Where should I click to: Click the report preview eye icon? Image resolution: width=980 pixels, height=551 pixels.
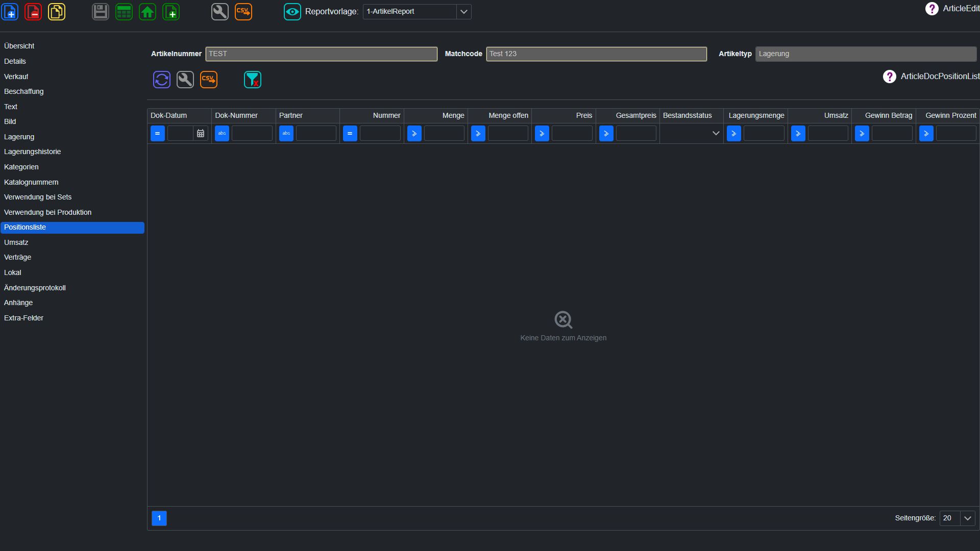pos(292,11)
